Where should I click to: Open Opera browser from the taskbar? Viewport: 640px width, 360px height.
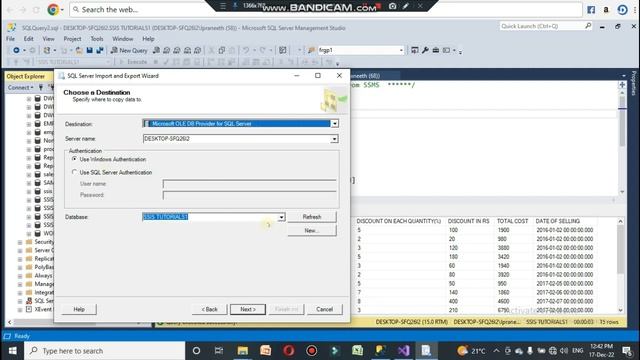tap(289, 351)
